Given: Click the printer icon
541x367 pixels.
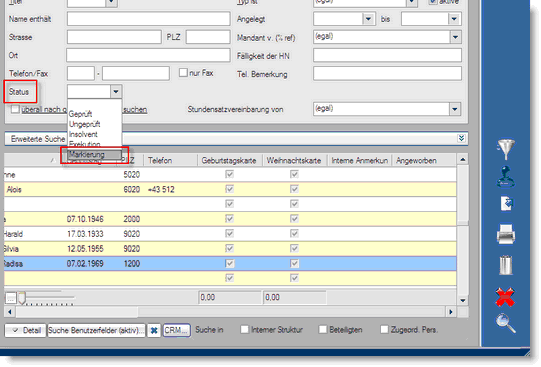Looking at the screenshot, I should click(x=506, y=234).
